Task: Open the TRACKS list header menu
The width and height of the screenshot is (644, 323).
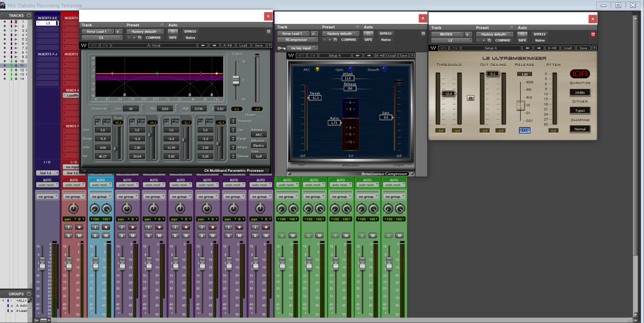Action: [28, 16]
